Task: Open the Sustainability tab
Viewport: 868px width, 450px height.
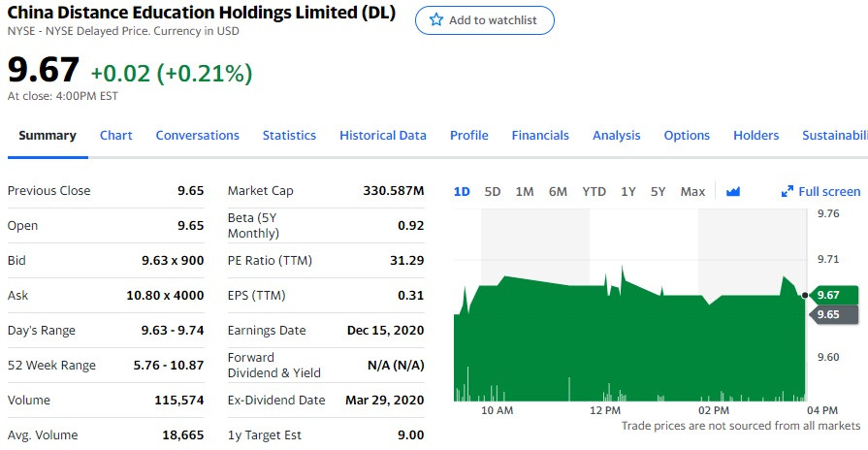Action: click(x=835, y=136)
